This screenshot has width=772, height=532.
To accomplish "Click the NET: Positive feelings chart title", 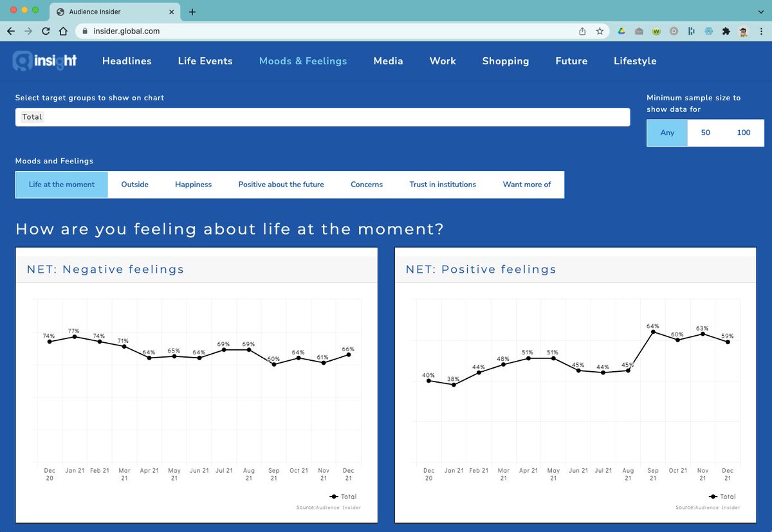I will [481, 270].
